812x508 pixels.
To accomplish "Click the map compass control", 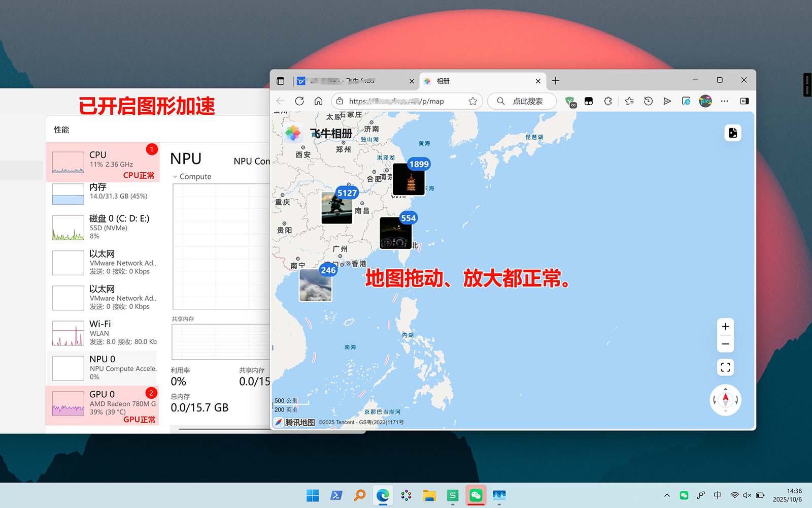I will click(725, 400).
